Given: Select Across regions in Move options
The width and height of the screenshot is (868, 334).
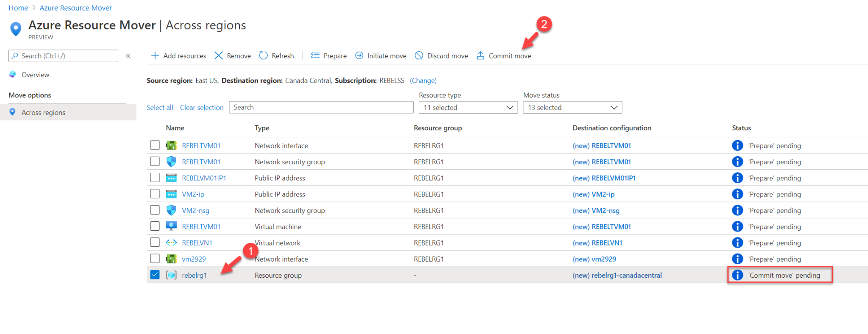Looking at the screenshot, I should (43, 112).
